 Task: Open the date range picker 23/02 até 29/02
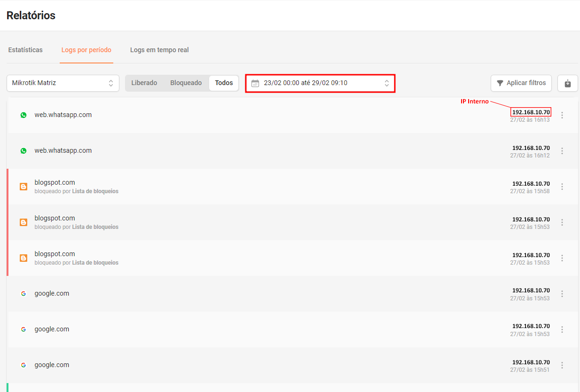(x=320, y=83)
